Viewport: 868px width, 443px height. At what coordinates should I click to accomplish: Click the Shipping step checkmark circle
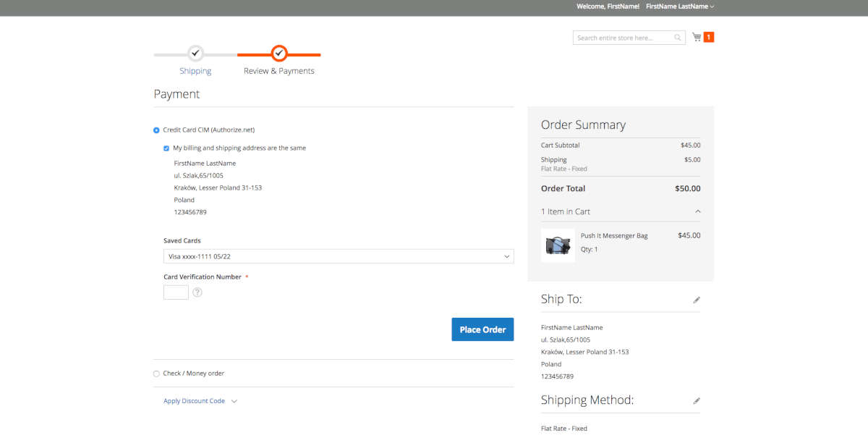pyautogui.click(x=195, y=54)
